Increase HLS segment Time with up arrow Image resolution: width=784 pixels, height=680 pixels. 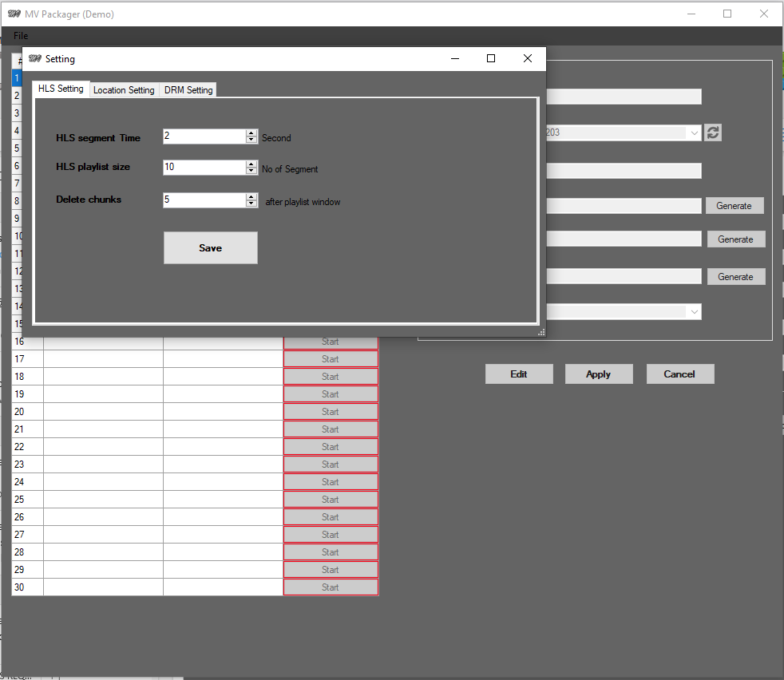[x=251, y=132]
